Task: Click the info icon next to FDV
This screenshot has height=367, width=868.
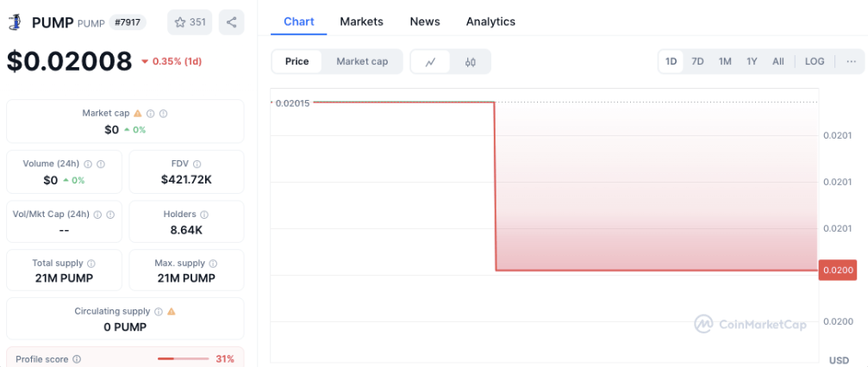Action: pos(197,164)
